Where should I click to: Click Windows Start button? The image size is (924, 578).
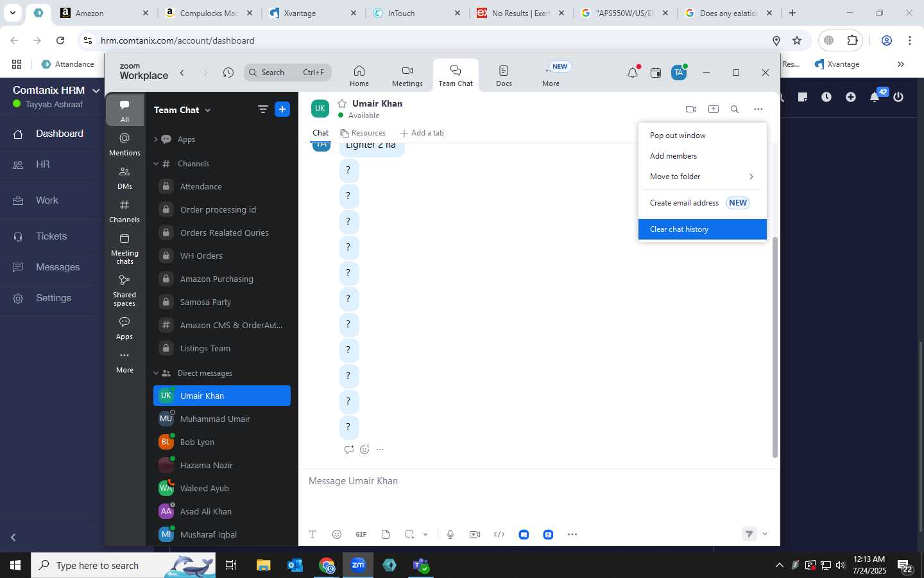[x=15, y=565]
